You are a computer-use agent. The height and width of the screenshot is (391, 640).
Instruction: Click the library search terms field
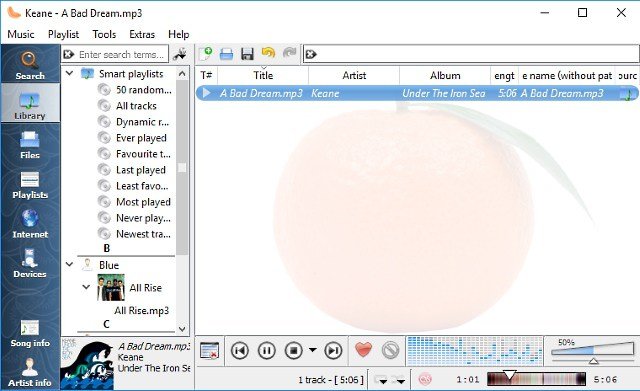click(115, 54)
